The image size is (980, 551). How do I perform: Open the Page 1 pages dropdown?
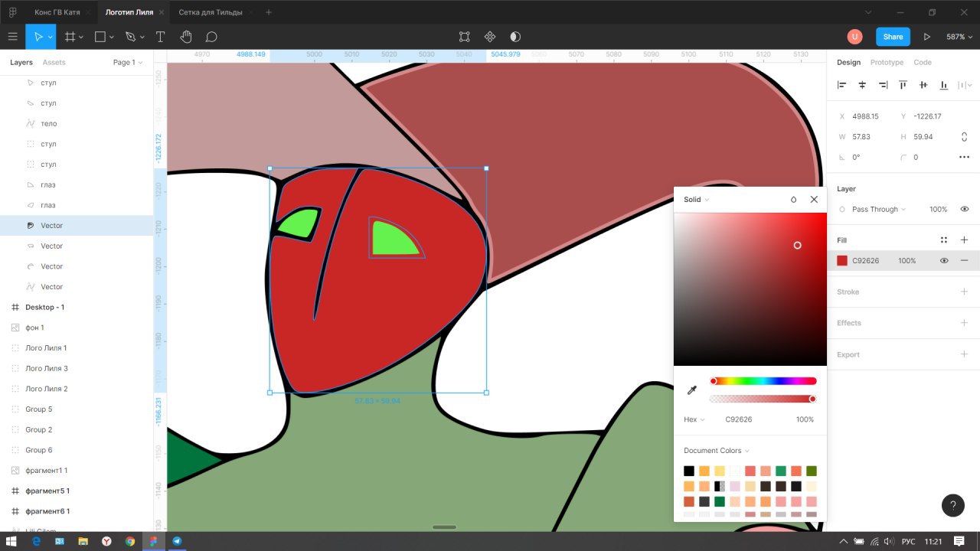[x=128, y=63]
